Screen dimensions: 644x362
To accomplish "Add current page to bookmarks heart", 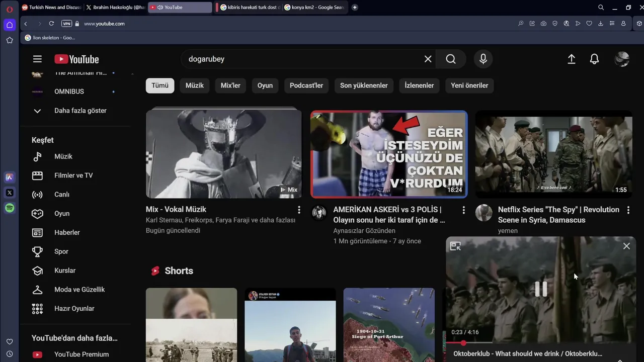I will click(589, 24).
